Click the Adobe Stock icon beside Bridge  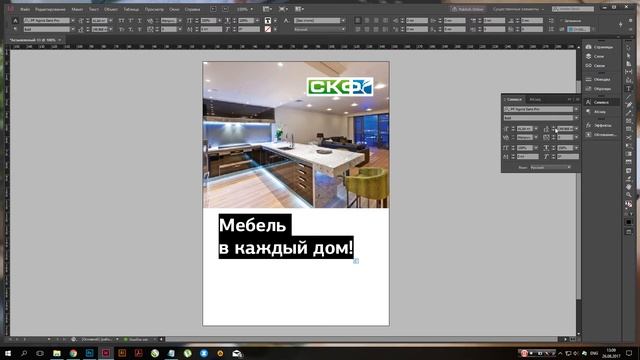(x=226, y=9)
